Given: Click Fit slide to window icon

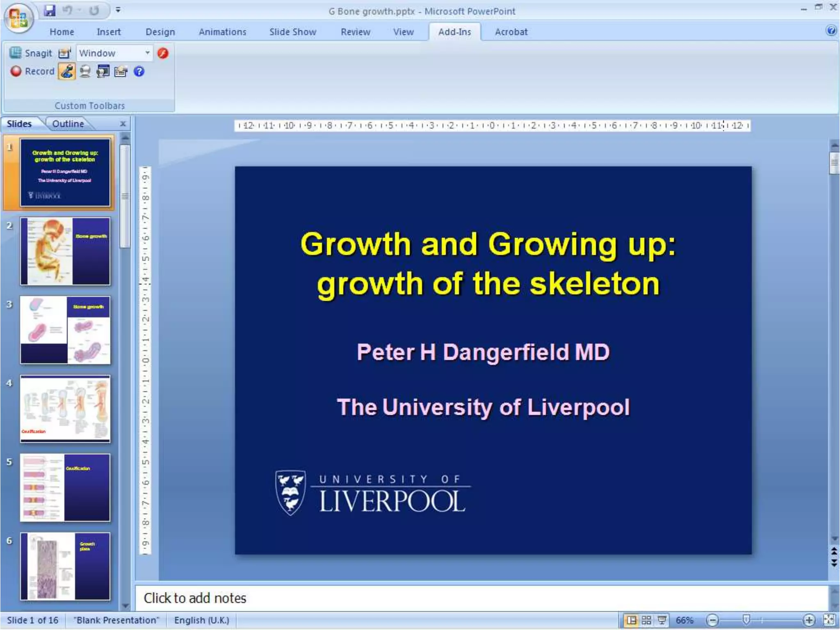Looking at the screenshot, I should (x=829, y=620).
